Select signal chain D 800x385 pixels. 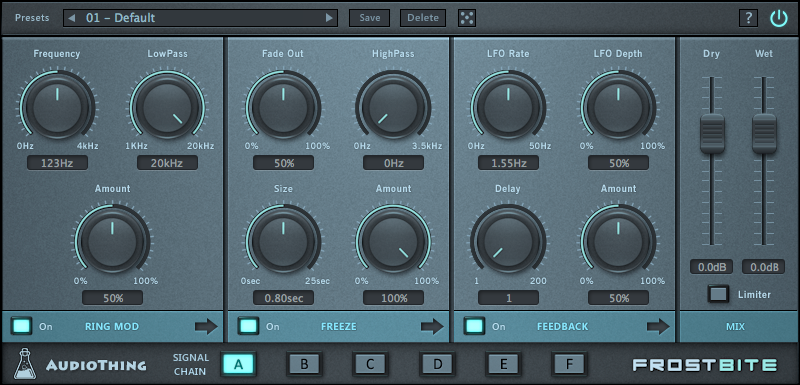(437, 364)
